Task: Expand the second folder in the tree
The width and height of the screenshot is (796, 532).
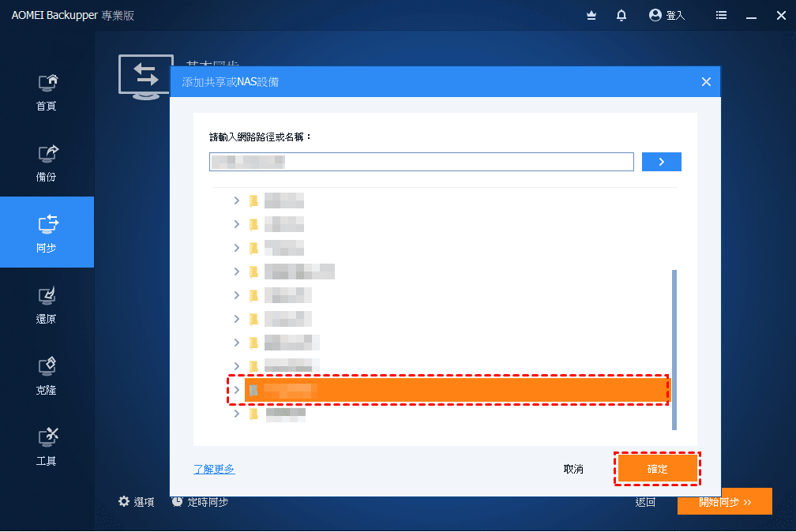Action: [237, 224]
